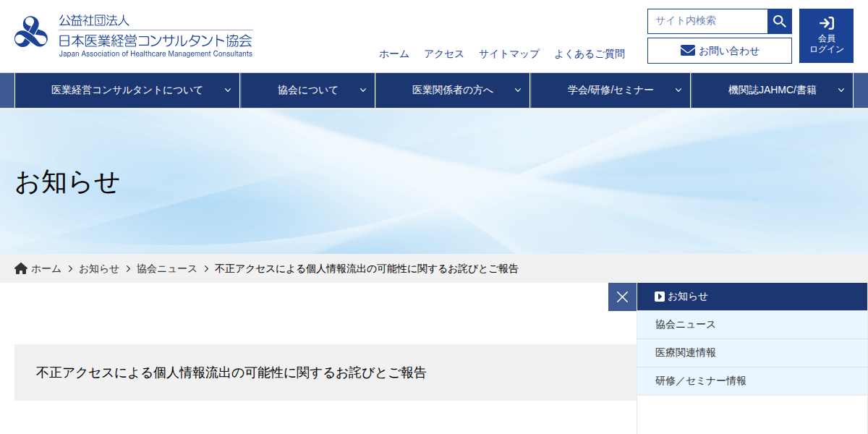
Task: Click chevron beside 医業経営コンサルタントについて
Action: [x=227, y=90]
